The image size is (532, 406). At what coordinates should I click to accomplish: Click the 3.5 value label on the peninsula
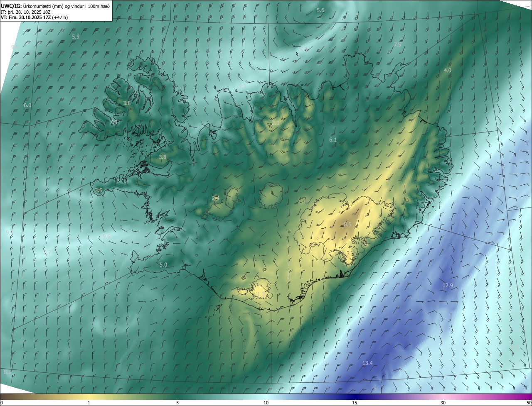pyautogui.click(x=99, y=190)
